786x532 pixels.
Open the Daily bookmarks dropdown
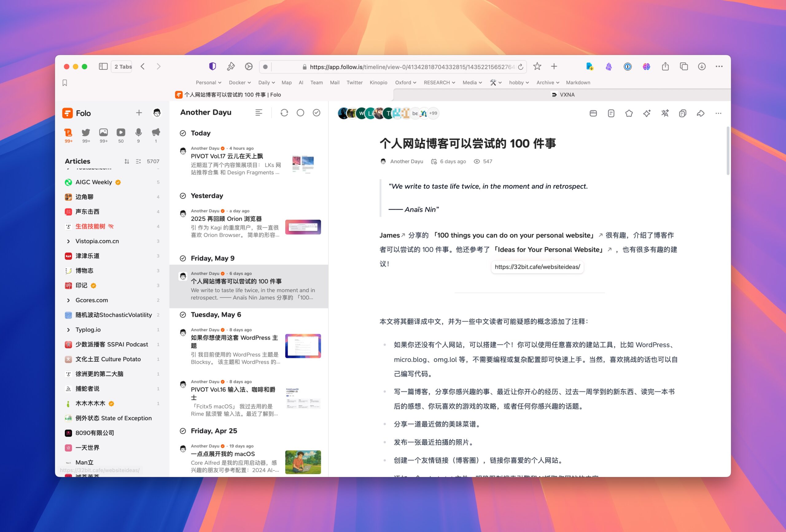pyautogui.click(x=267, y=83)
